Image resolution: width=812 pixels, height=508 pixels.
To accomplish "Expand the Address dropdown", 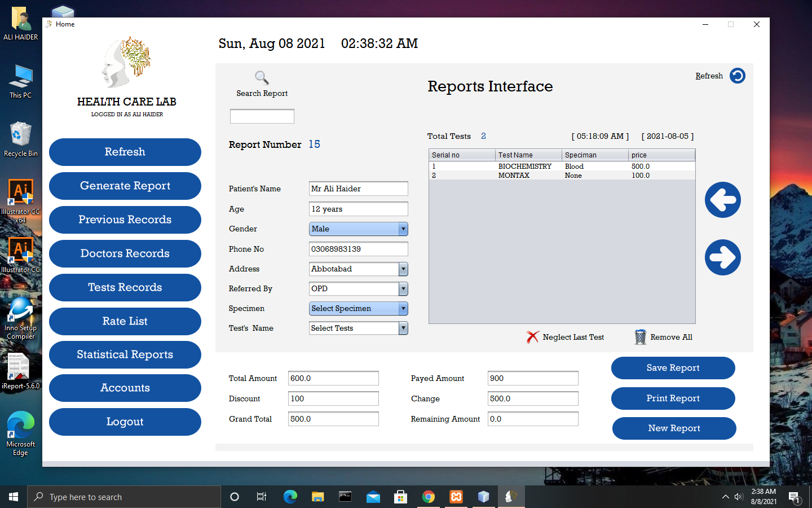I will [359, 269].
